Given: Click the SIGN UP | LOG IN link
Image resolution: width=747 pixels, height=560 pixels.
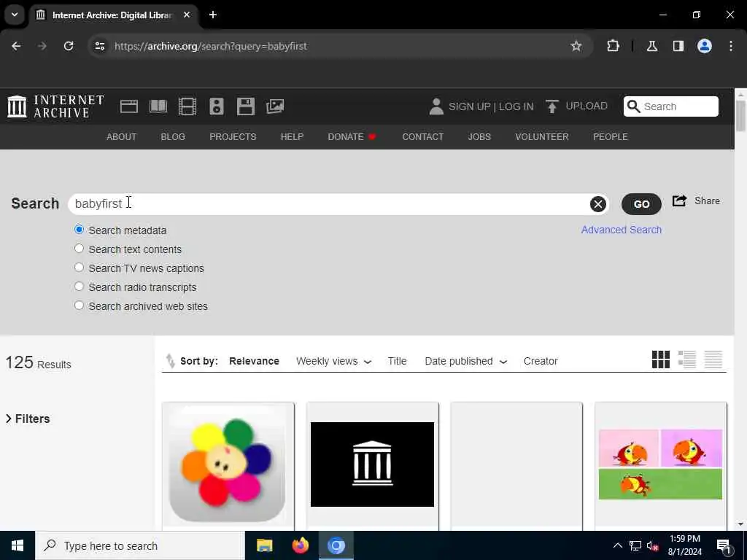Looking at the screenshot, I should pos(491,106).
